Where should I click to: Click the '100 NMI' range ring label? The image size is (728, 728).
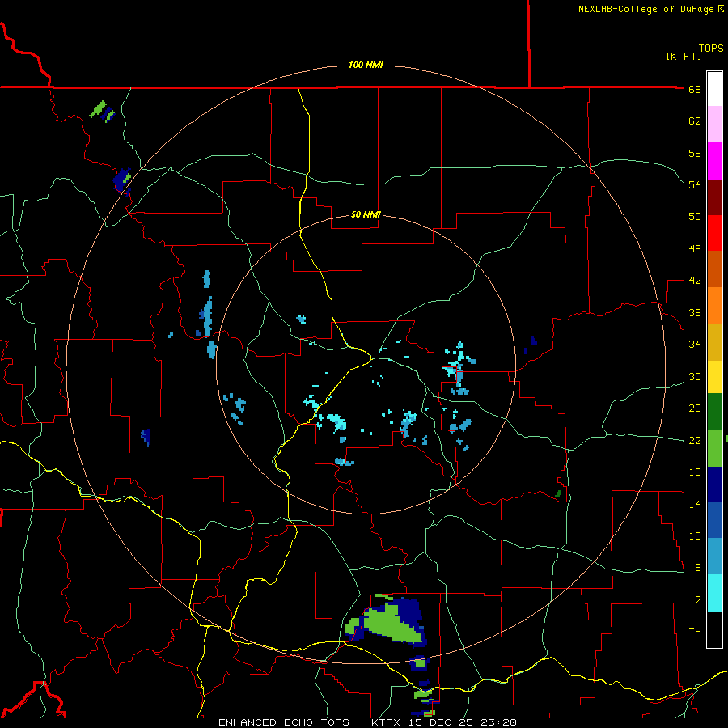point(366,65)
